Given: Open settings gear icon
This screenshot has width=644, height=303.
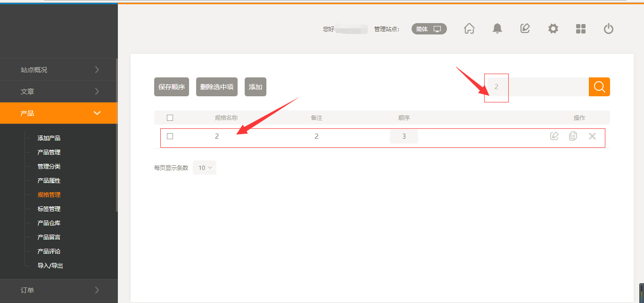Looking at the screenshot, I should coord(553,29).
